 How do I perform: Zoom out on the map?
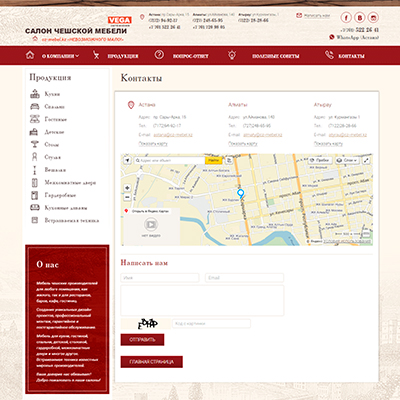pos(127,197)
